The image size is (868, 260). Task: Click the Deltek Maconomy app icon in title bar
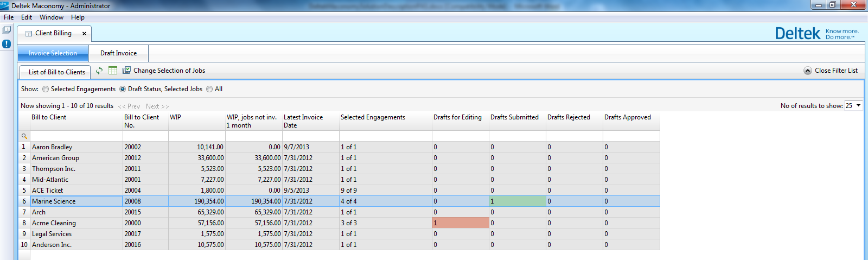(x=4, y=5)
